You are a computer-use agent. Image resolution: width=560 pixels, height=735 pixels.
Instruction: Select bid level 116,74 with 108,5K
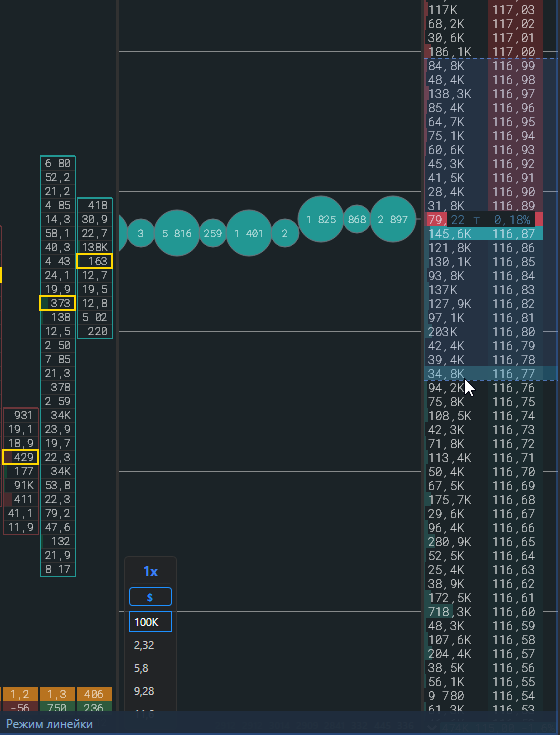point(485,416)
